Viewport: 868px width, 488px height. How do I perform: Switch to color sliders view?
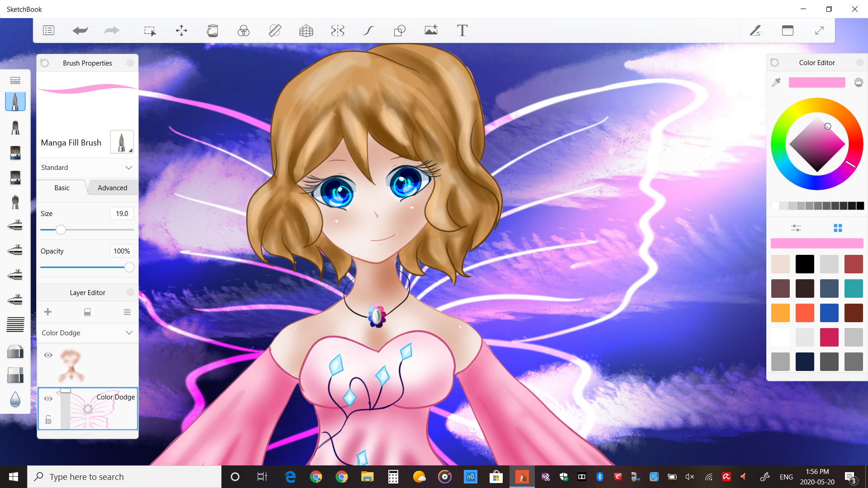[x=796, y=228]
